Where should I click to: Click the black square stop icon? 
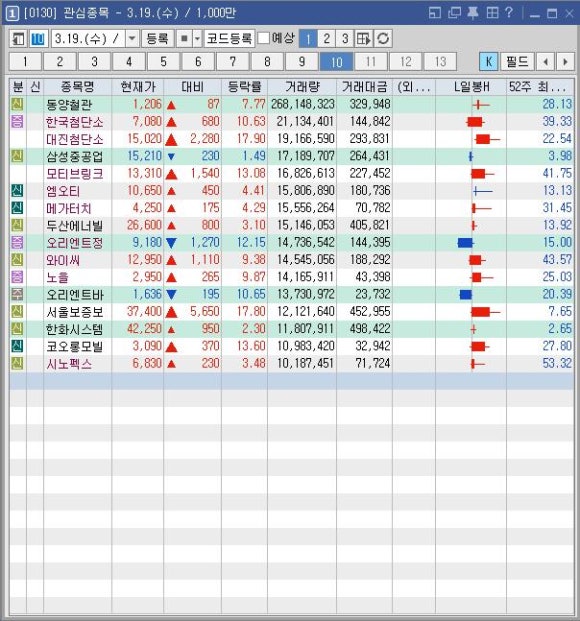tap(184, 39)
